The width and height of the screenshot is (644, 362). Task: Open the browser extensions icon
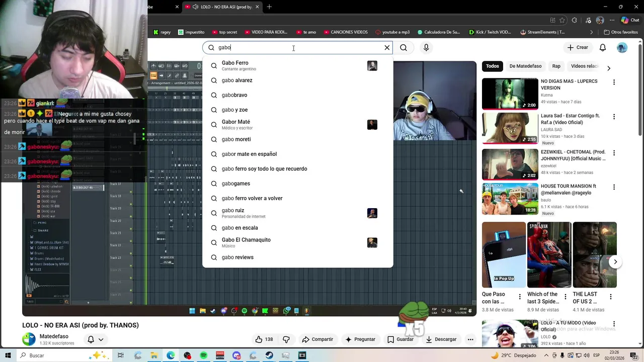575,20
